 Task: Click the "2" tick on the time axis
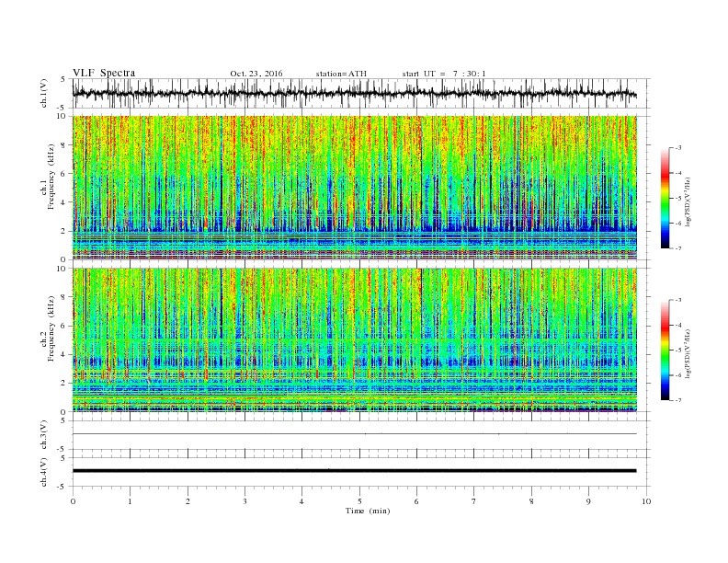click(188, 501)
